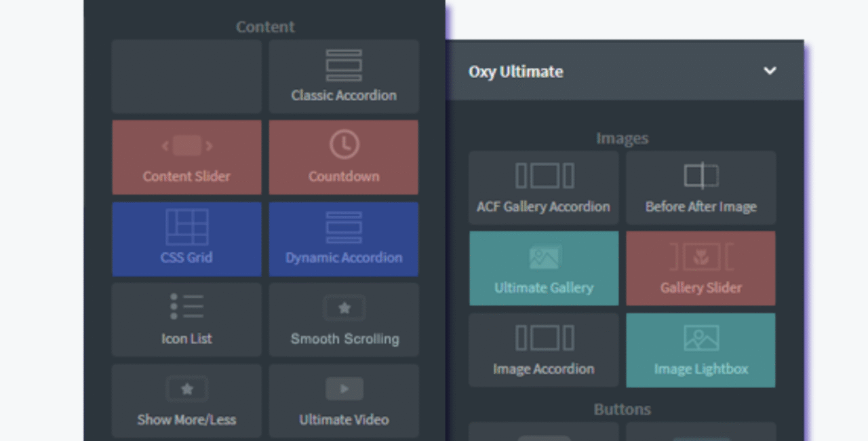This screenshot has height=441, width=868.
Task: Select the Ultimate Gallery element
Action: point(543,269)
